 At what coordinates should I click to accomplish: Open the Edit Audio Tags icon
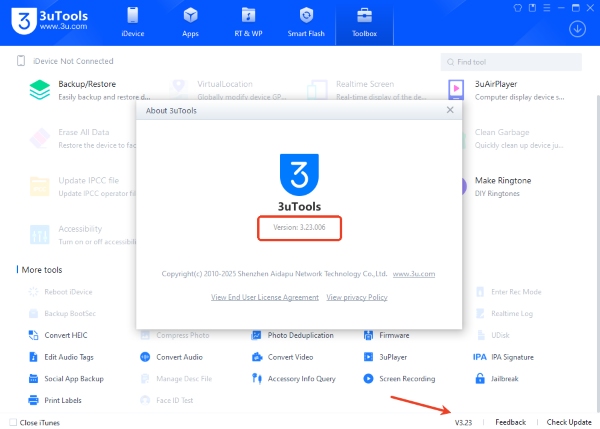33,357
